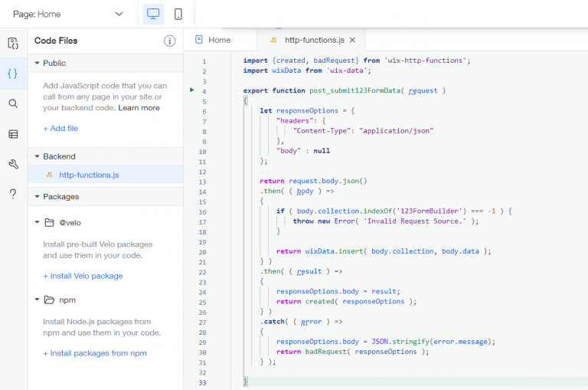Click badRequest call on line 30
Screen dimensions: 588x390
tap(325, 352)
